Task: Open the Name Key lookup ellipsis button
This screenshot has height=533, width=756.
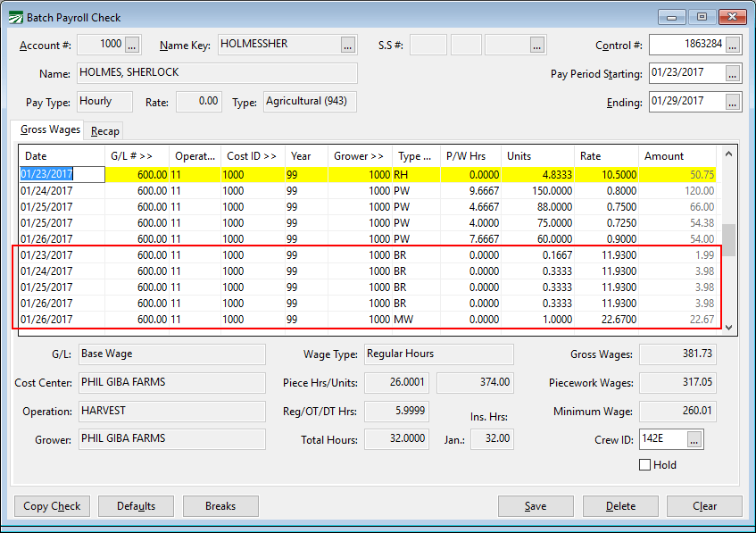Action: point(347,45)
